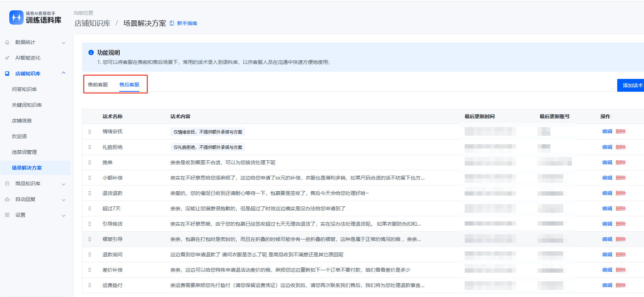Click the 仅礼貌拒绝，不提供额外承诺与方案 tag
The image size is (644, 297).
pyautogui.click(x=208, y=147)
